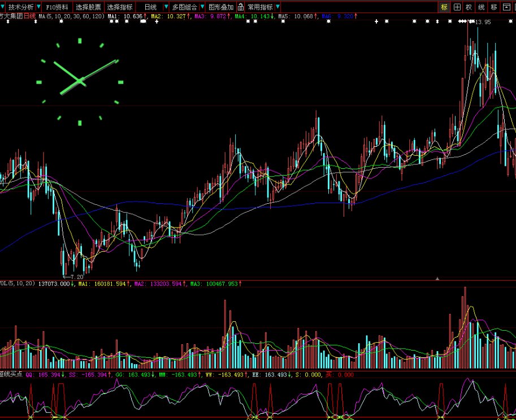
Task: Click the 图形叠加 overlay button
Action: pyautogui.click(x=221, y=7)
